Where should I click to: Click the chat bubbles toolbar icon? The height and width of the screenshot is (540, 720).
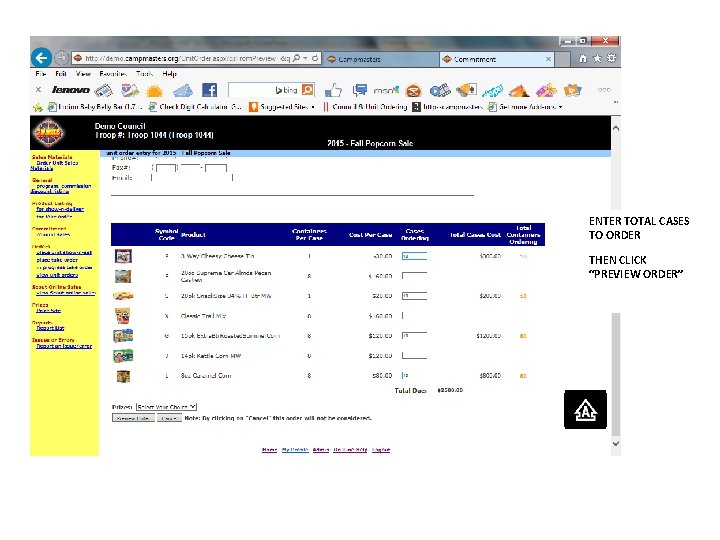pyautogui.click(x=360, y=90)
